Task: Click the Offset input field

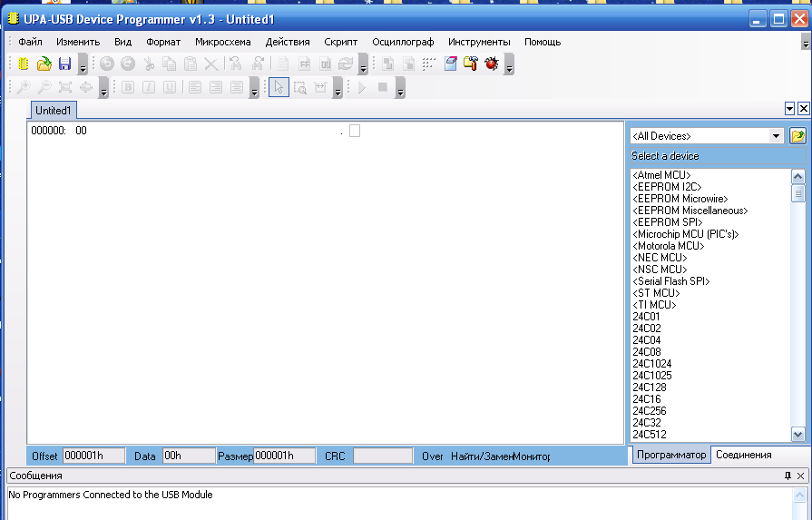Action: [93, 456]
